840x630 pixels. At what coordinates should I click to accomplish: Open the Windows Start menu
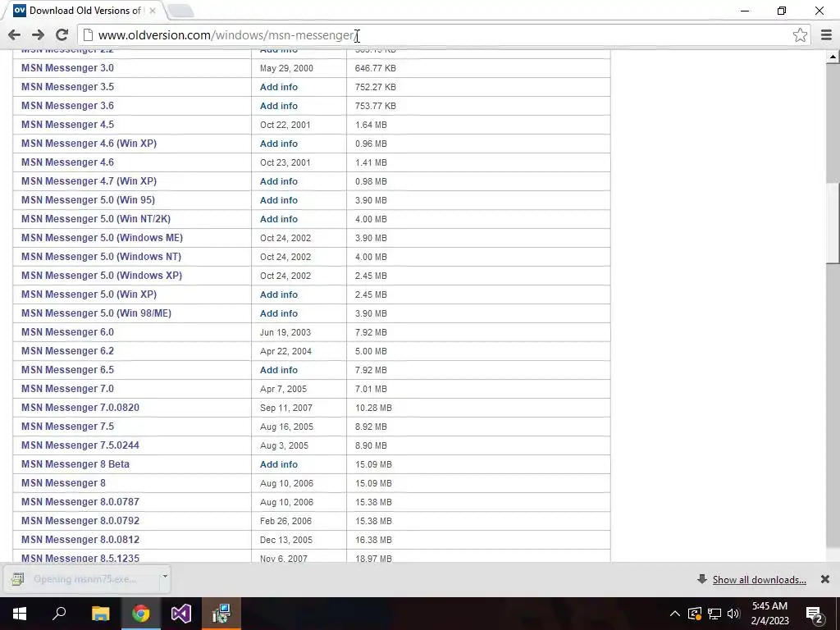point(20,614)
